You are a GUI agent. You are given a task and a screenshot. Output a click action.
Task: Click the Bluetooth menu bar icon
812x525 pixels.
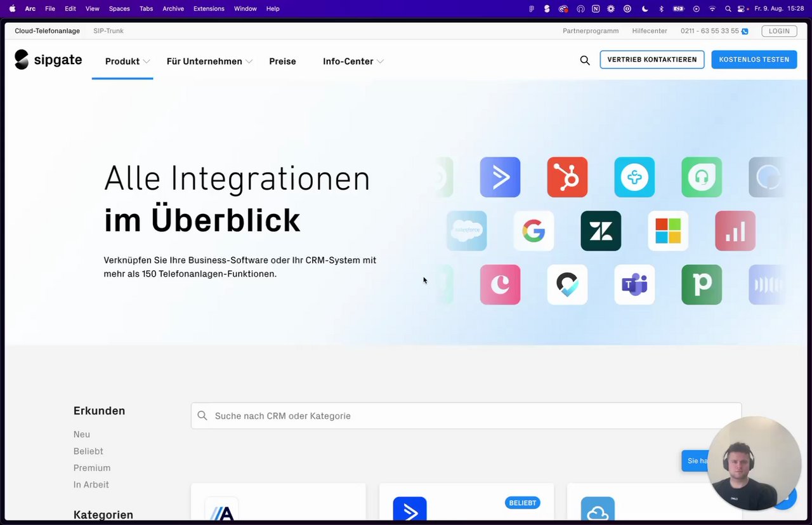661,9
